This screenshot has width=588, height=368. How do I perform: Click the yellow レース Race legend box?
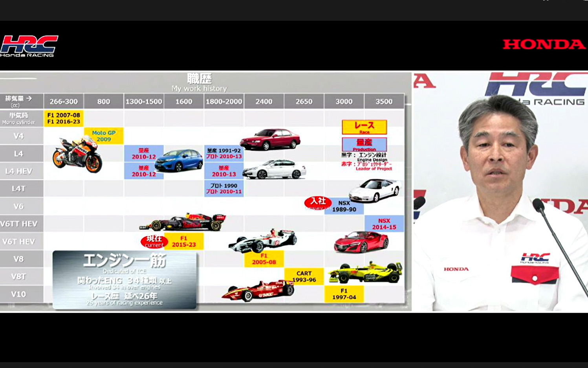point(365,127)
